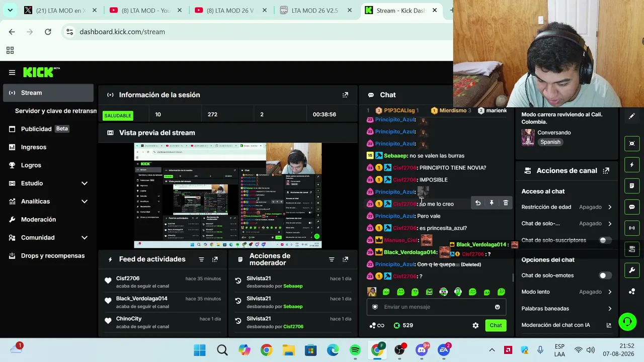Open the green headset support button
Image resolution: width=644 pixels, height=362 pixels.
[627, 321]
